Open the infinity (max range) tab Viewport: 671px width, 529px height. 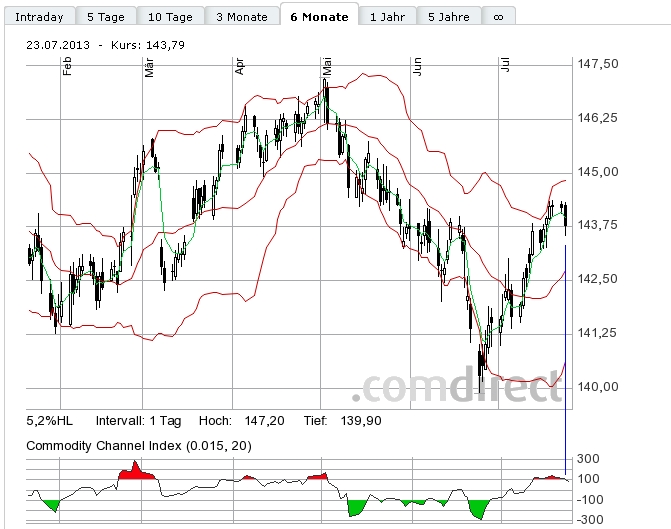point(498,17)
